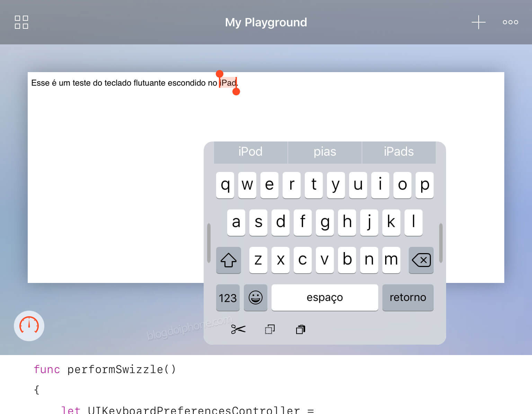Tap the p key
Screen dimensions: 532x414
click(425, 185)
